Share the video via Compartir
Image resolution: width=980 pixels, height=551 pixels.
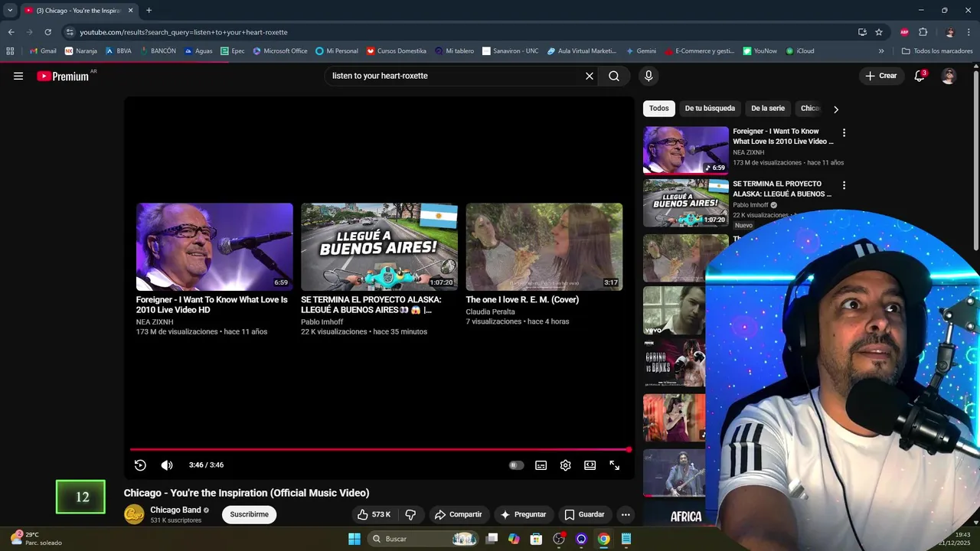click(458, 514)
